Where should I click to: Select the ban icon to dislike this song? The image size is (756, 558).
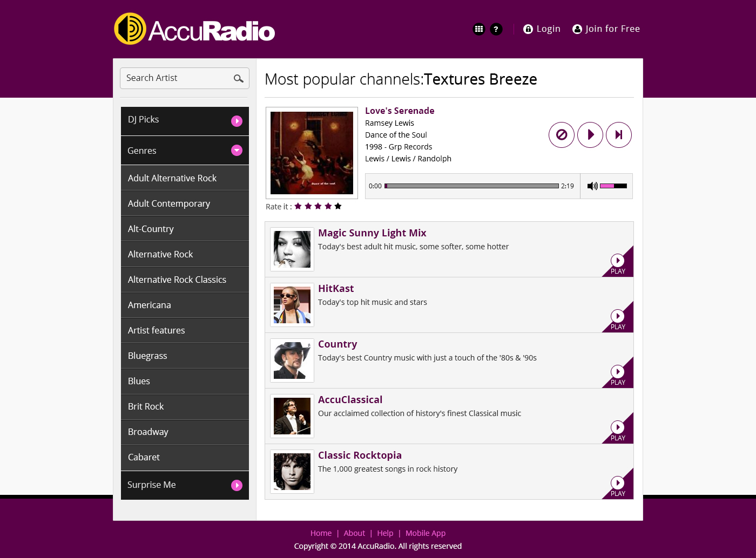coord(562,135)
